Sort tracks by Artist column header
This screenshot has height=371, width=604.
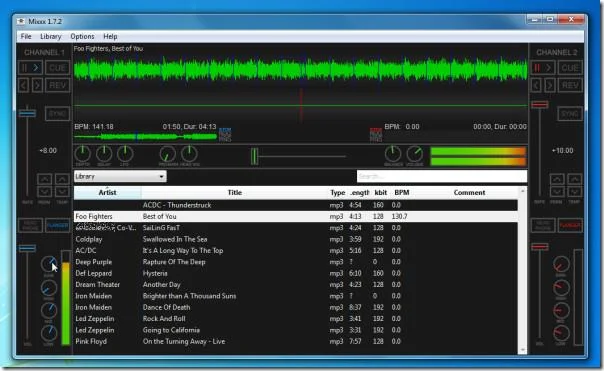107,193
